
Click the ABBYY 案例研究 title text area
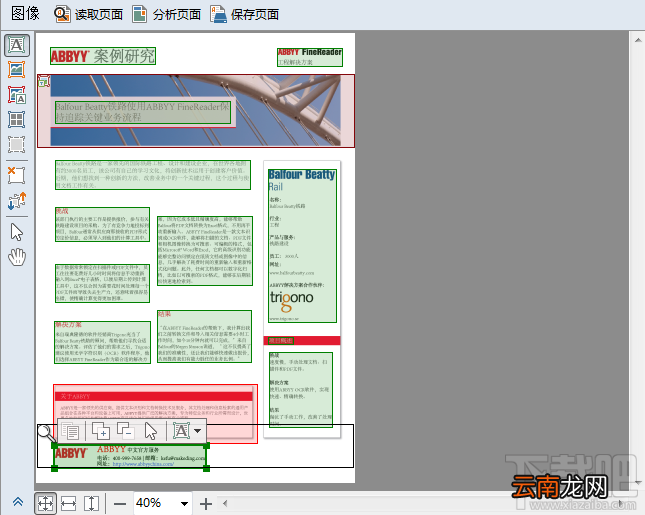point(103,56)
